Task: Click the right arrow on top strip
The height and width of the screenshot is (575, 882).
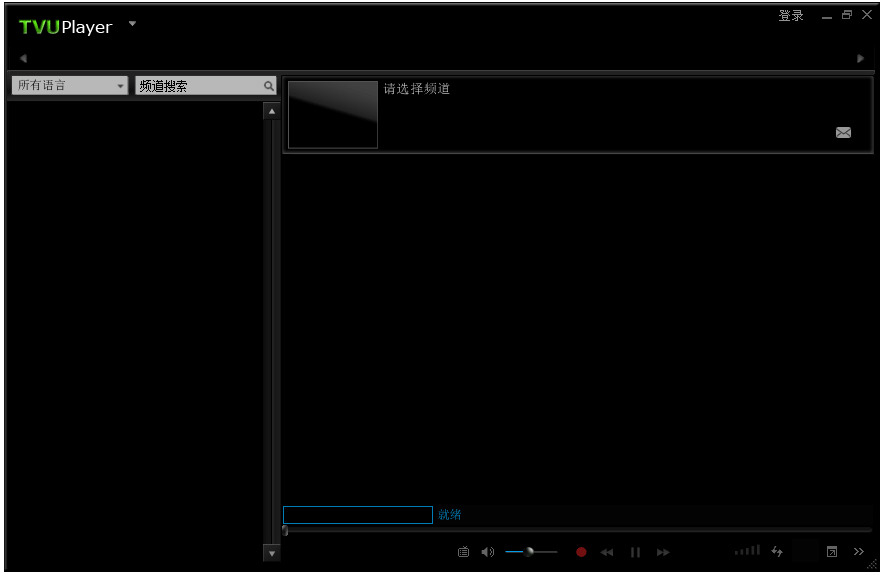Action: (860, 58)
